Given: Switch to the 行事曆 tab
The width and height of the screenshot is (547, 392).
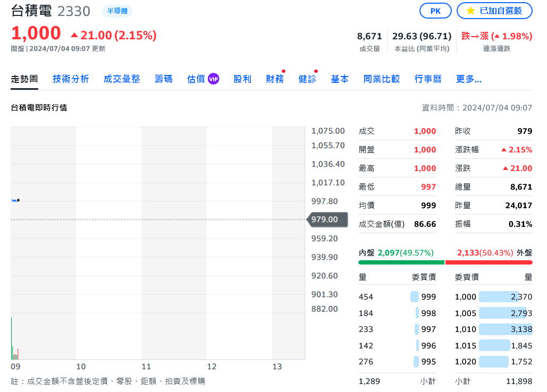Looking at the screenshot, I should (x=428, y=79).
